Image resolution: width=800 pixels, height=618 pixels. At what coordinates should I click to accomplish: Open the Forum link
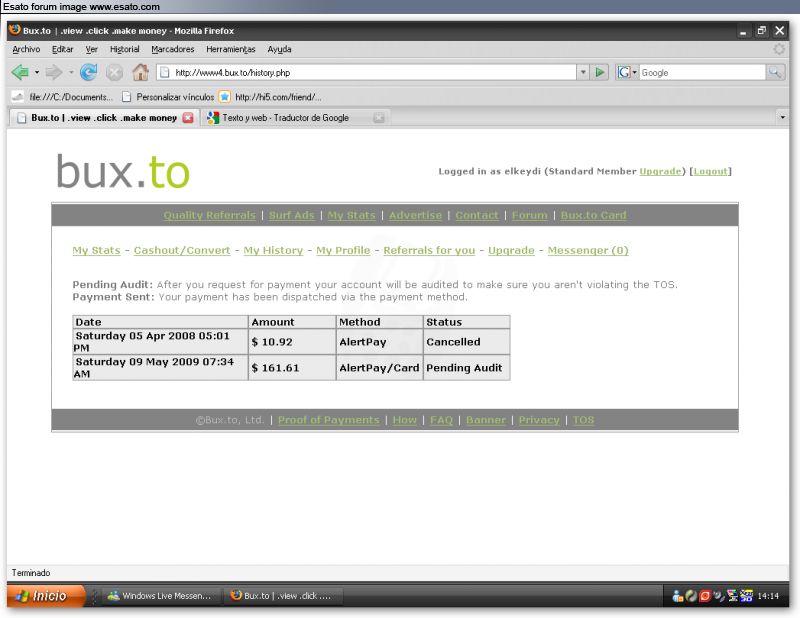[x=529, y=215]
